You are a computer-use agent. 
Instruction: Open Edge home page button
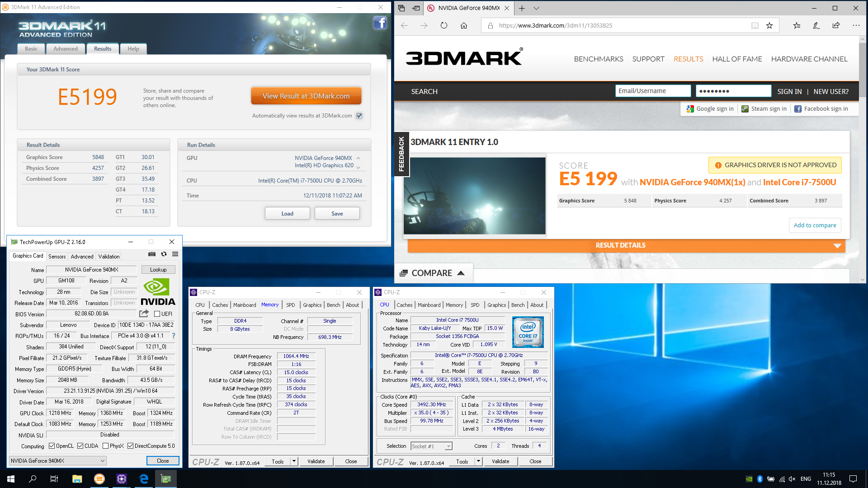pos(464,25)
